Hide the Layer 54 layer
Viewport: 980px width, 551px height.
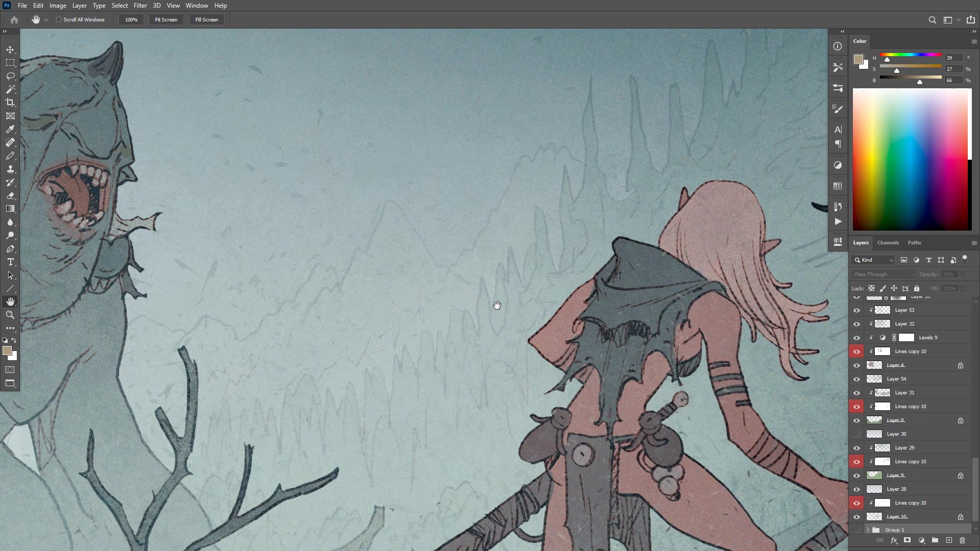(857, 379)
